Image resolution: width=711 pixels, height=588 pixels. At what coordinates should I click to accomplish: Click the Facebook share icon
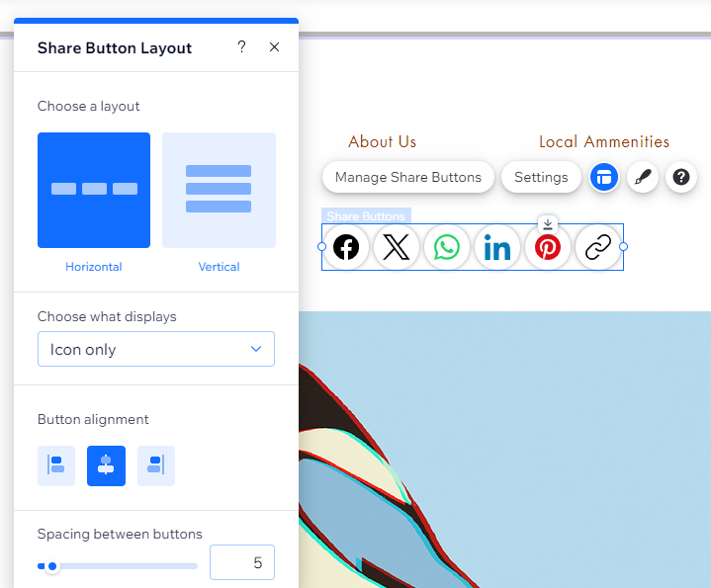click(346, 247)
